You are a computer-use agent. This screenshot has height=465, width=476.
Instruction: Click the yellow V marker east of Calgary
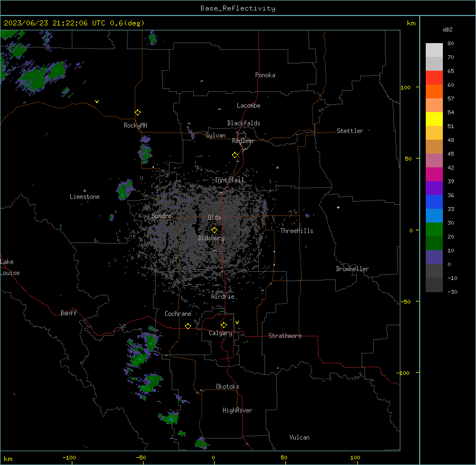click(x=237, y=323)
